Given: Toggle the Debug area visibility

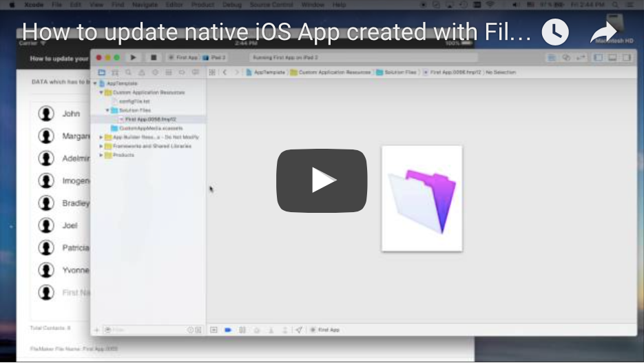Looking at the screenshot, I should (612, 57).
